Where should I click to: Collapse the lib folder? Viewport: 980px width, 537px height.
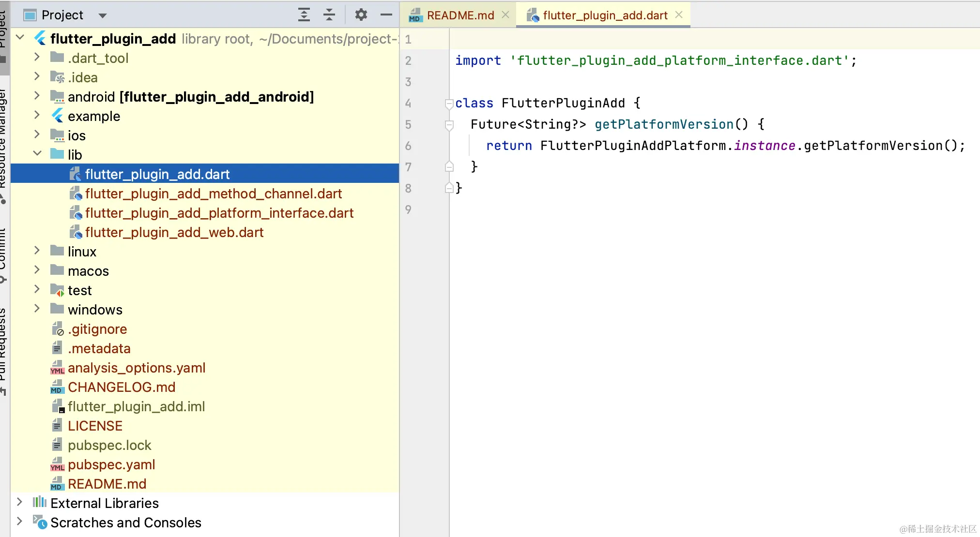37,154
